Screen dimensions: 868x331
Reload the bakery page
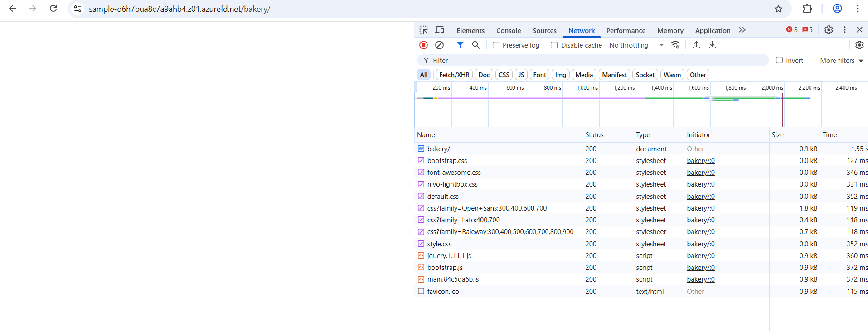click(53, 9)
